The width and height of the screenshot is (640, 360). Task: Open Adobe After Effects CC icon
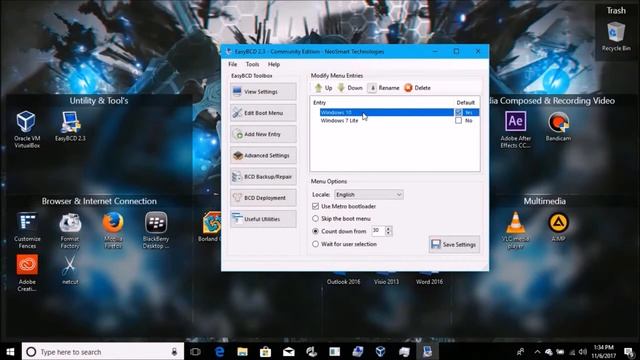coord(516,129)
